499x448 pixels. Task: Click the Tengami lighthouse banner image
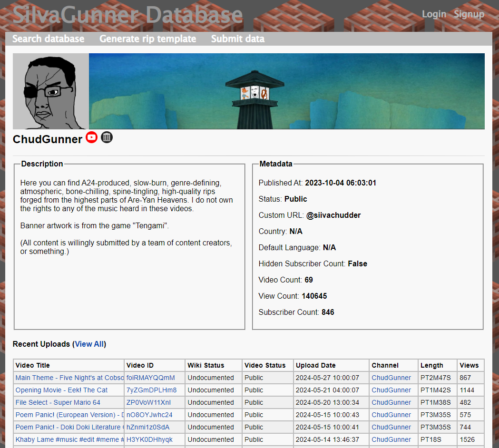point(287,91)
